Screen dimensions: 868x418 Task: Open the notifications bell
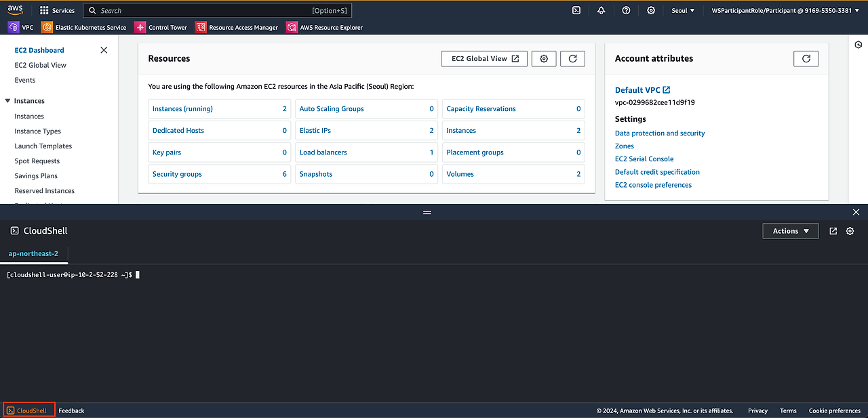tap(601, 10)
